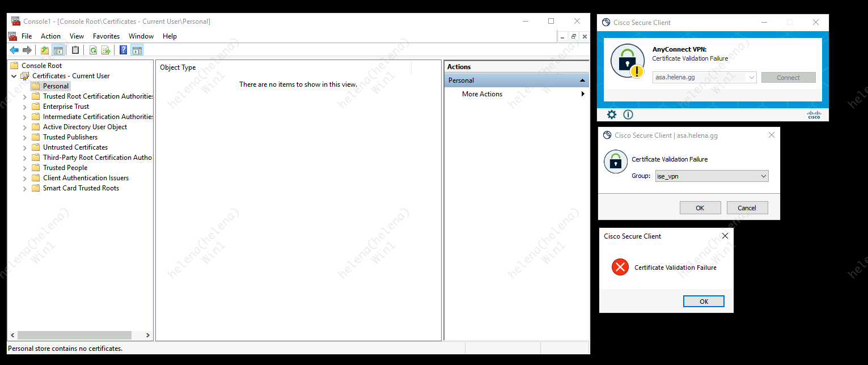Collapse Certificates - Current User node
Viewport: 868px width, 365px height.
tap(14, 76)
